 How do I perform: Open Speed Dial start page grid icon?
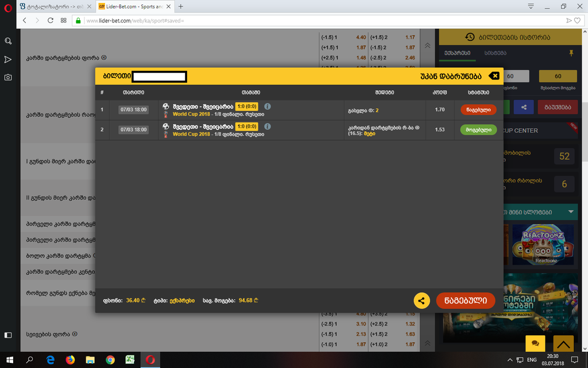(x=63, y=21)
